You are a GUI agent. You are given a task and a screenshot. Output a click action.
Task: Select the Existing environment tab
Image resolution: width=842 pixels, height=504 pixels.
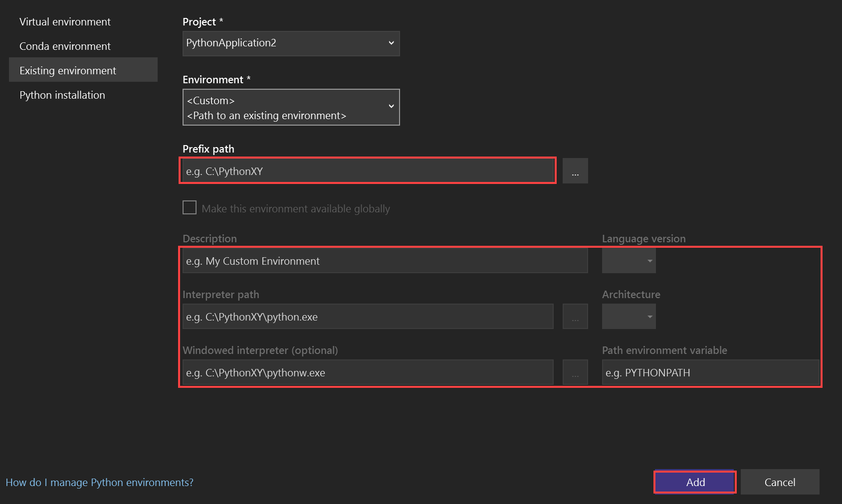(67, 70)
